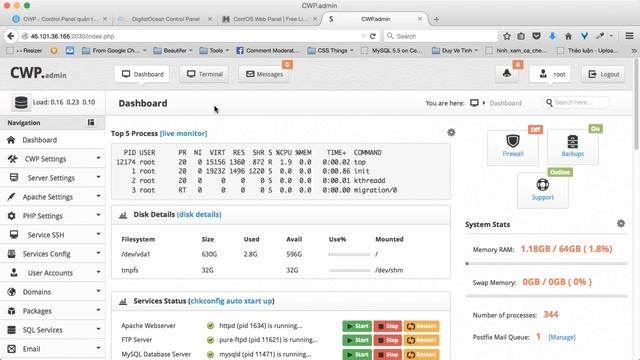Image resolution: width=640 pixels, height=360 pixels.
Task: Click the Swap Memory usage bar
Action: (546, 296)
